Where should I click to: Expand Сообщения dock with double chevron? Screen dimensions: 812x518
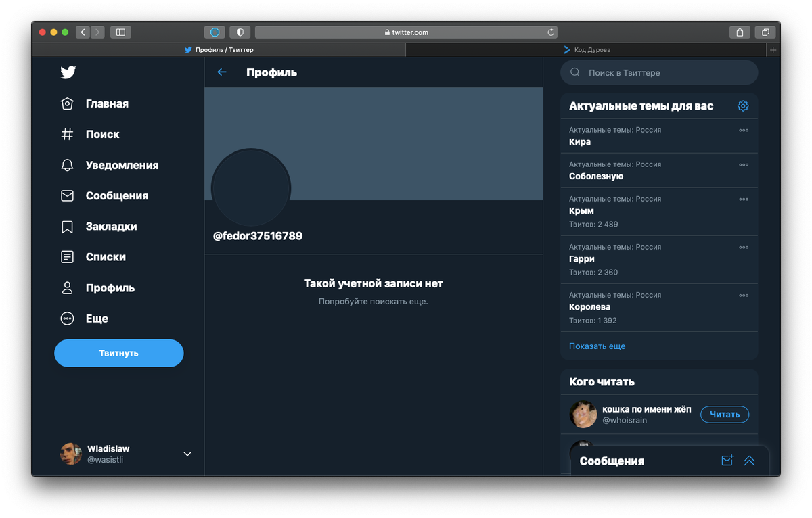pos(749,461)
